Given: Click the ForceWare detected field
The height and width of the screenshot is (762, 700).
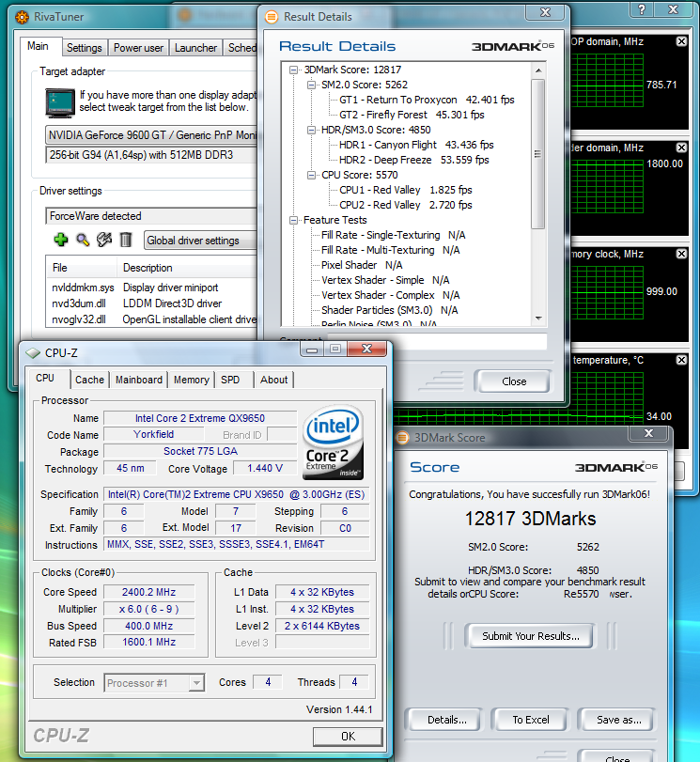Looking at the screenshot, I should (151, 216).
